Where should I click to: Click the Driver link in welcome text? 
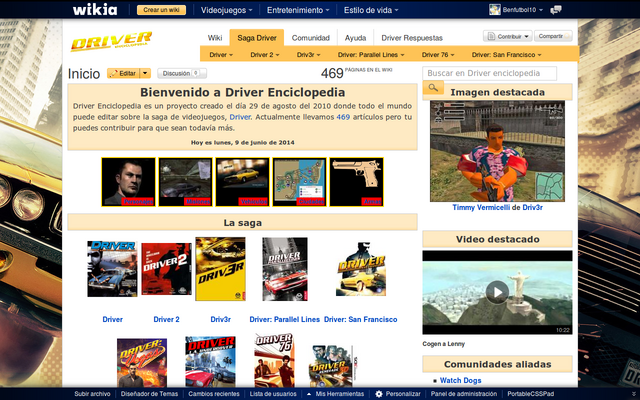tap(240, 117)
